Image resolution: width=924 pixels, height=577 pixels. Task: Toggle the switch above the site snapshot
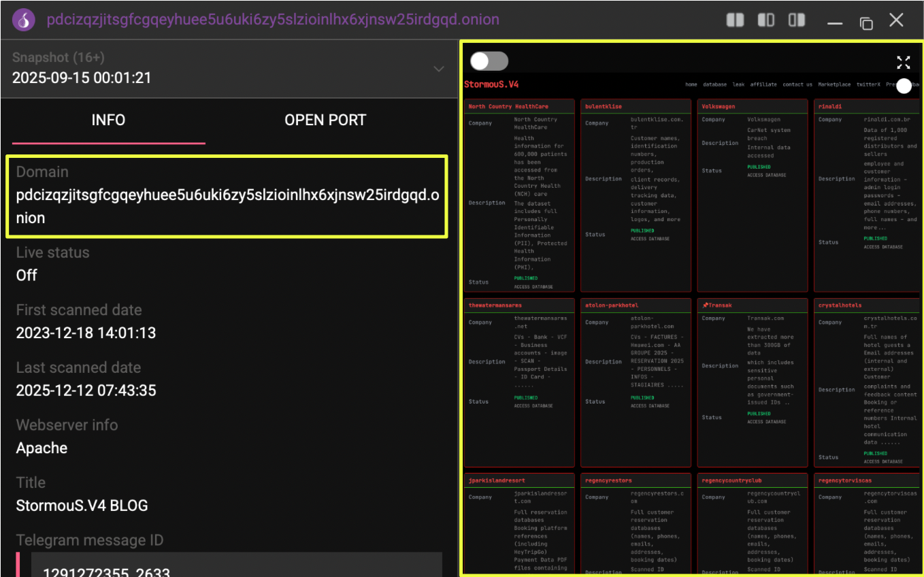point(489,61)
